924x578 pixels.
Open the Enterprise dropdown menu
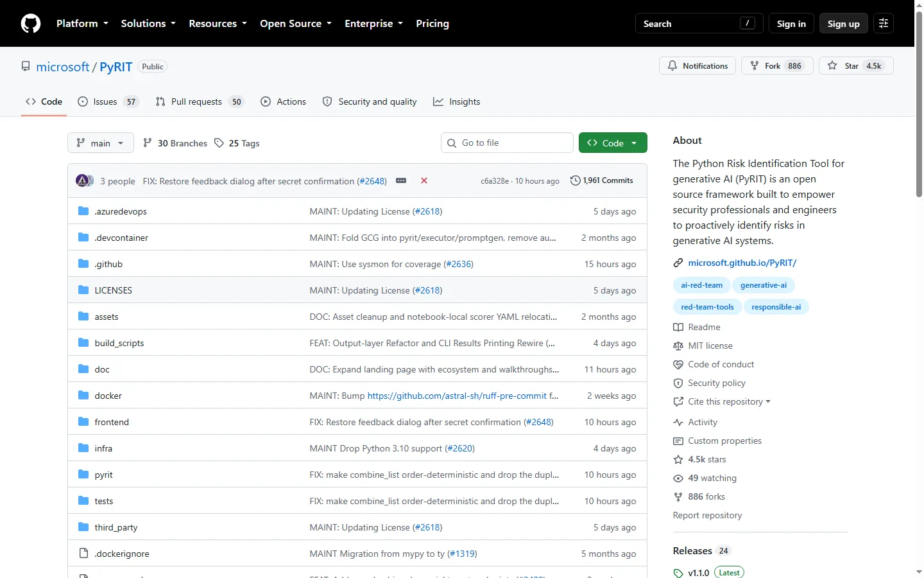373,24
